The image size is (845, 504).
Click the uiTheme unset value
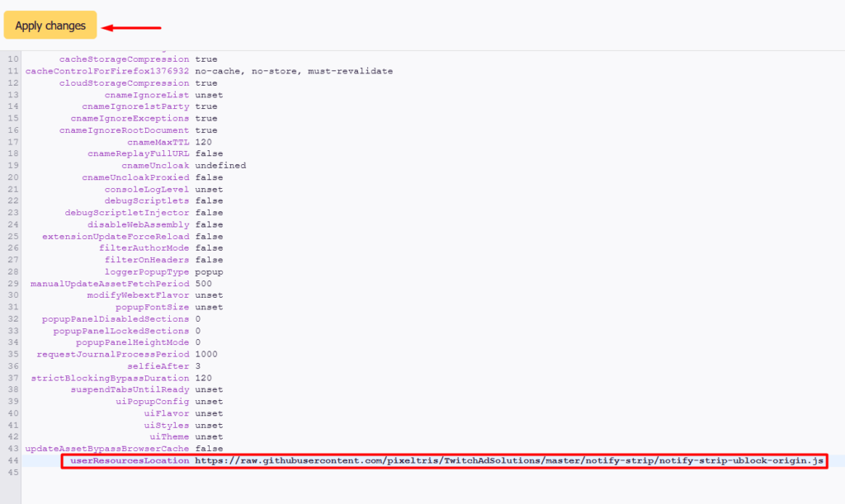click(209, 436)
